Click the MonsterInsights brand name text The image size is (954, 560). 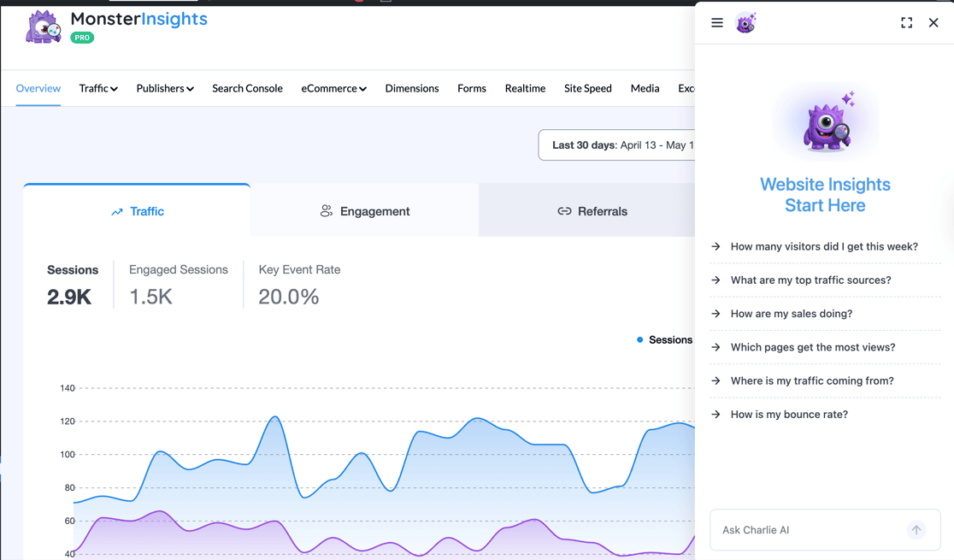point(138,19)
